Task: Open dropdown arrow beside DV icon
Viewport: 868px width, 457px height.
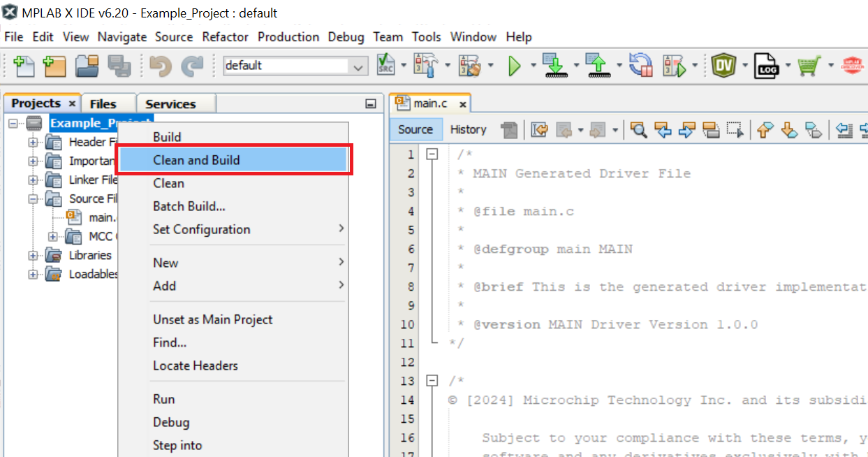Action: [x=745, y=66]
